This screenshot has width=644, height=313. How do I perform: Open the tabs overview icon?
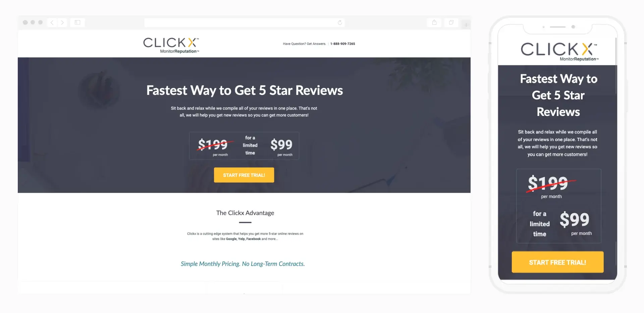(x=451, y=22)
